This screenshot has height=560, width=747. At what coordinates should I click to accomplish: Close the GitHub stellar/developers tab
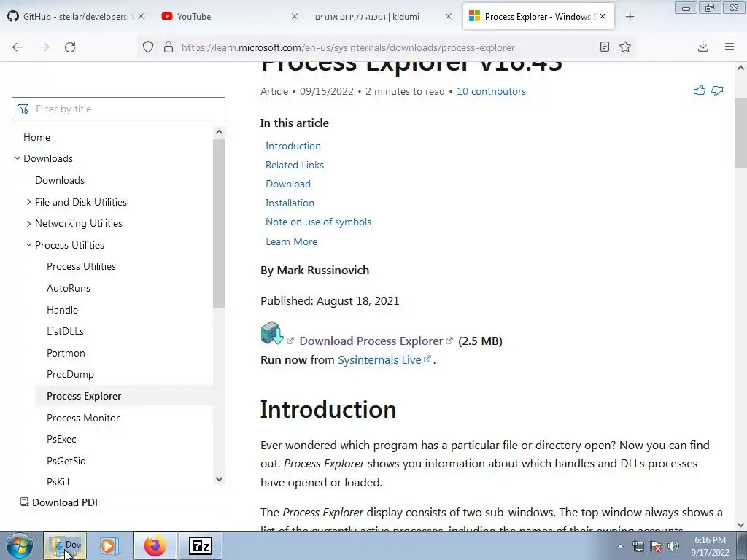coord(141,16)
